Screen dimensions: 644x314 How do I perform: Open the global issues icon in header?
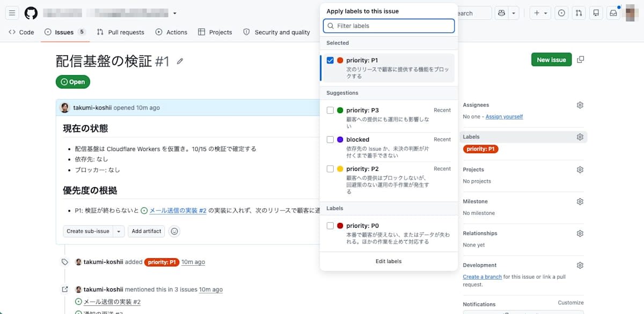pos(561,13)
